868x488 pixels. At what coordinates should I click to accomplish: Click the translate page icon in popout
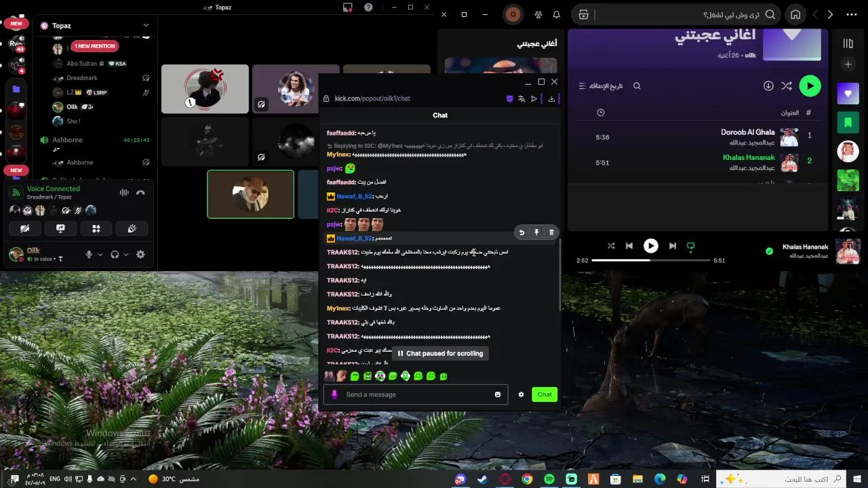521,98
